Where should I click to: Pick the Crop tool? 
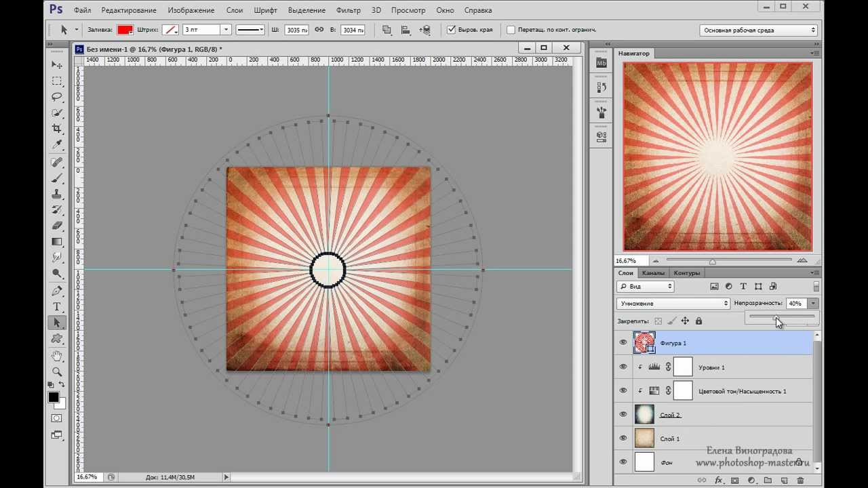click(x=57, y=129)
